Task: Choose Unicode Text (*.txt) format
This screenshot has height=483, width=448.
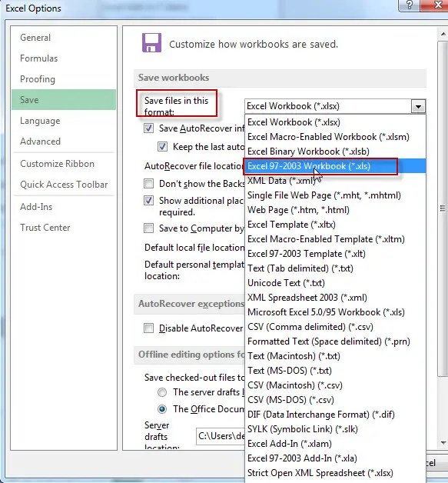Action: pos(335,283)
